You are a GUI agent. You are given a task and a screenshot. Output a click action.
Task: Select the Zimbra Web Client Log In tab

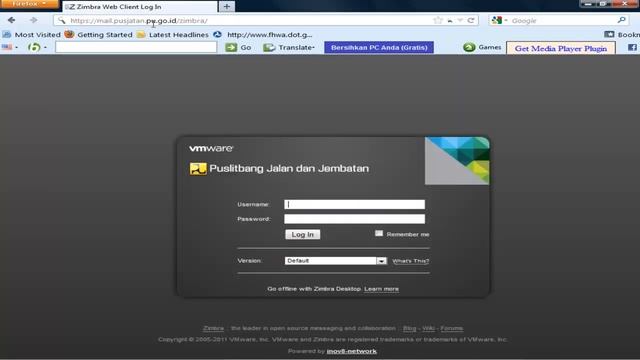140,7
